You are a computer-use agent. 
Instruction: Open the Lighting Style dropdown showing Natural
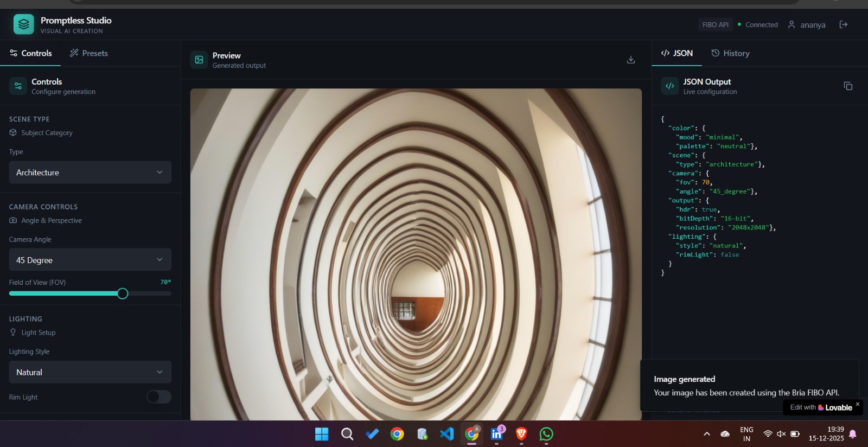point(90,372)
